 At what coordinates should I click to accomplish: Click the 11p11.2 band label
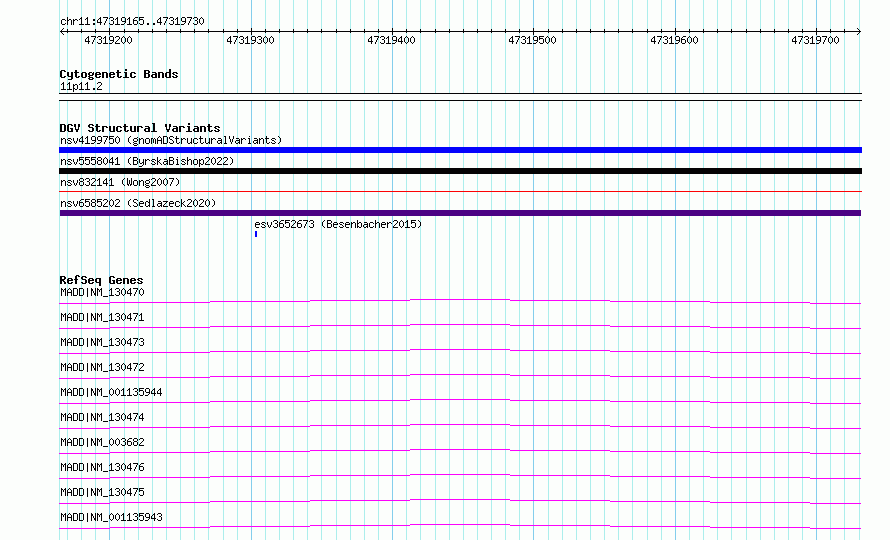click(81, 86)
